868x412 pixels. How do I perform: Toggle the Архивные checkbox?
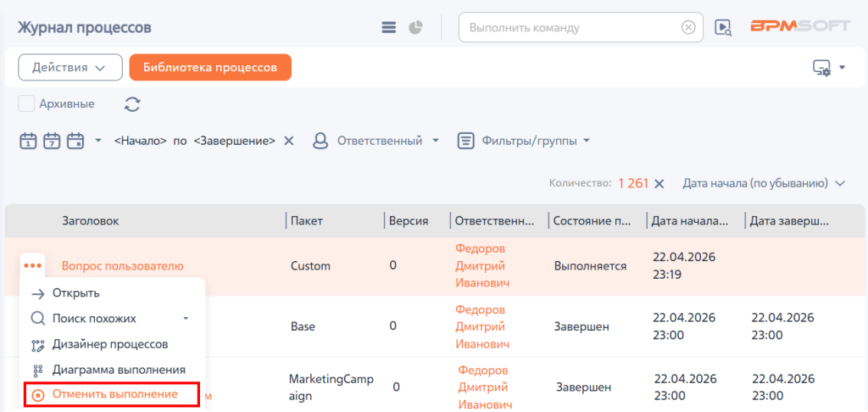[26, 103]
